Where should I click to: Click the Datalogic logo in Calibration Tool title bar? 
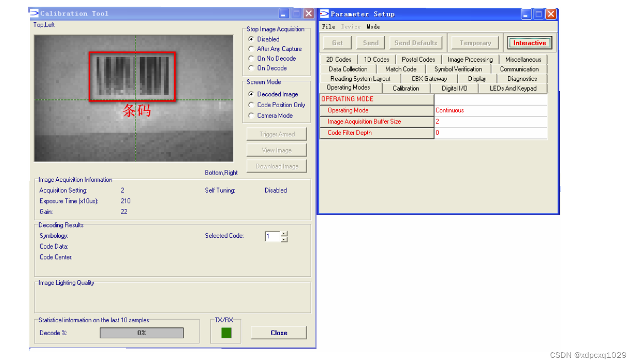pyautogui.click(x=34, y=13)
